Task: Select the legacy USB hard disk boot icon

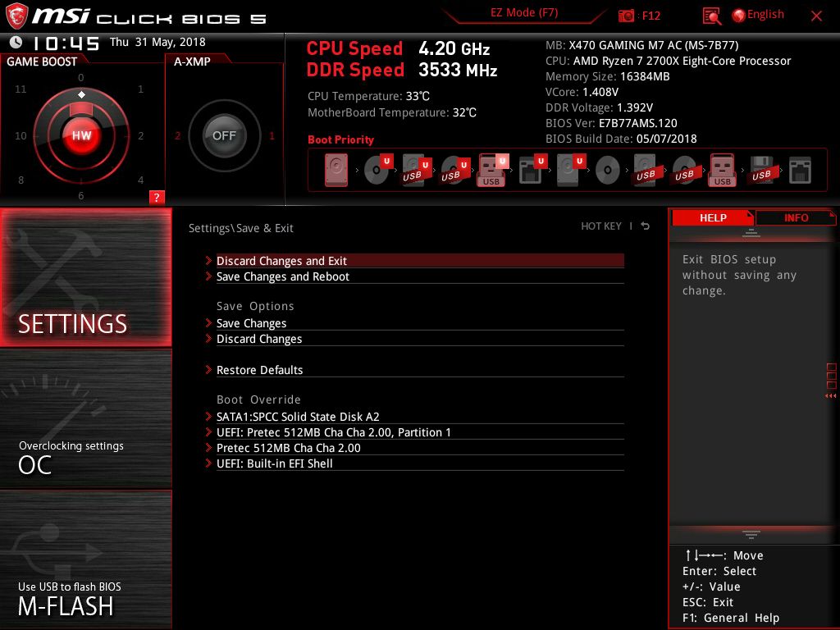Action: coord(646,170)
